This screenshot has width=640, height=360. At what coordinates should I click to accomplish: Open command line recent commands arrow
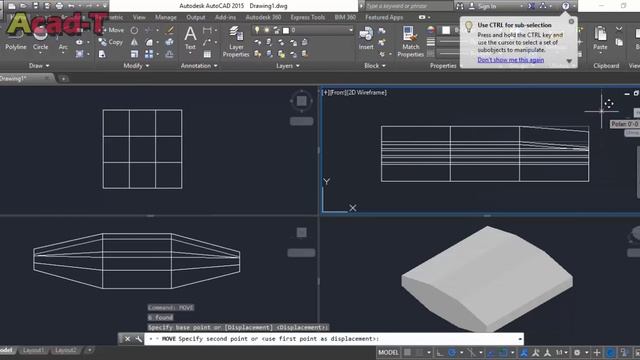pos(520,339)
